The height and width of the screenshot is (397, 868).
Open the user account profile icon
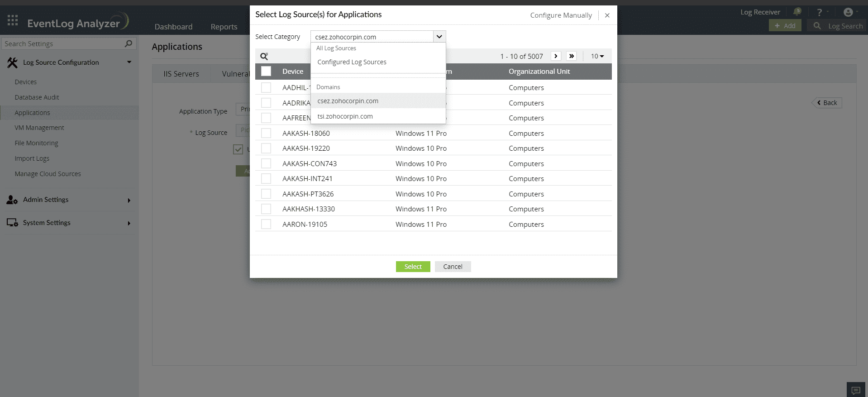click(848, 12)
